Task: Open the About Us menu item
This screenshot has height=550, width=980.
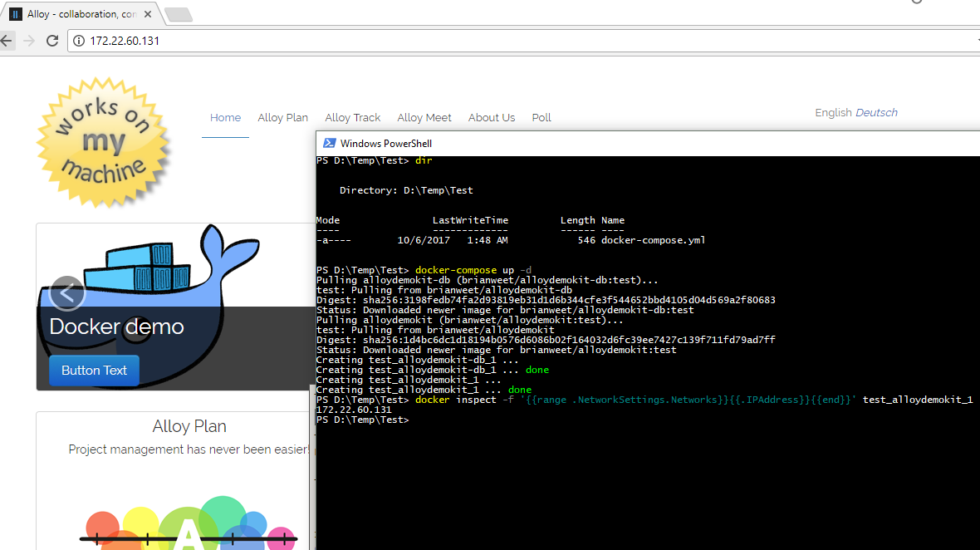Action: pos(492,117)
